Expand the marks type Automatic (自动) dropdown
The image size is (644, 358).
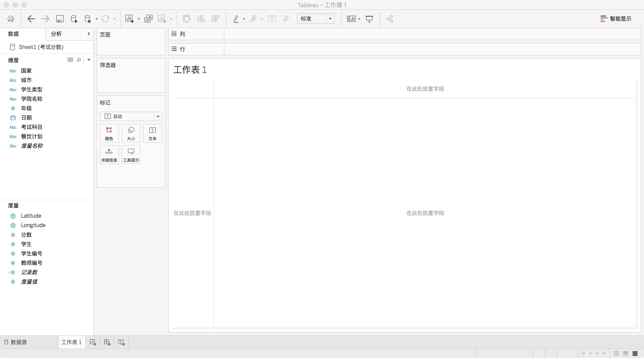click(158, 116)
